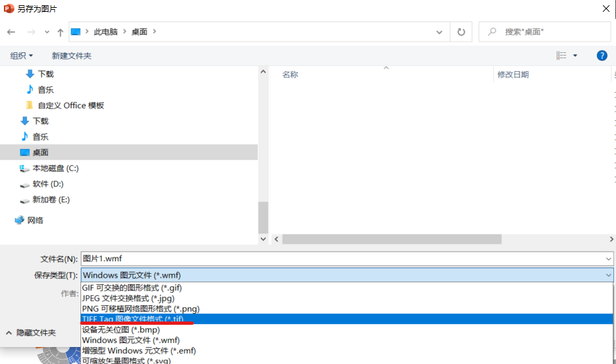Viewport: 616px width, 364px height.
Task: Click 新建文件夹 button
Action: [71, 56]
